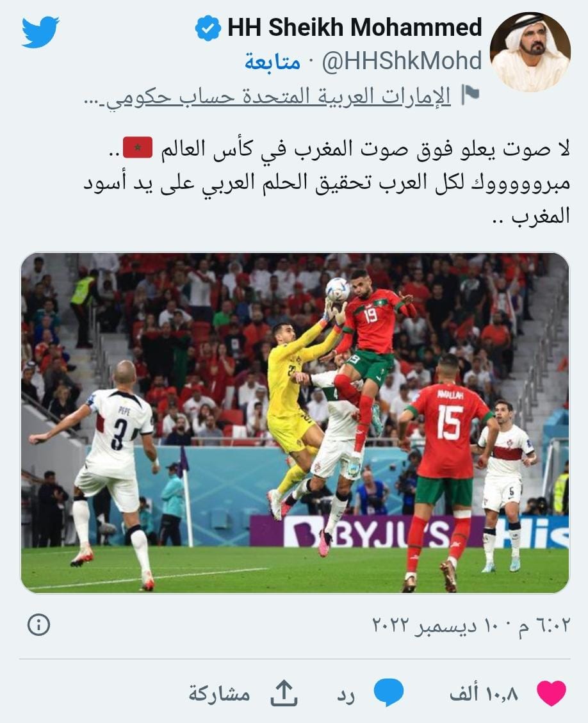Expand the truncated account label ellipsis
588x723 pixels.
point(94,99)
